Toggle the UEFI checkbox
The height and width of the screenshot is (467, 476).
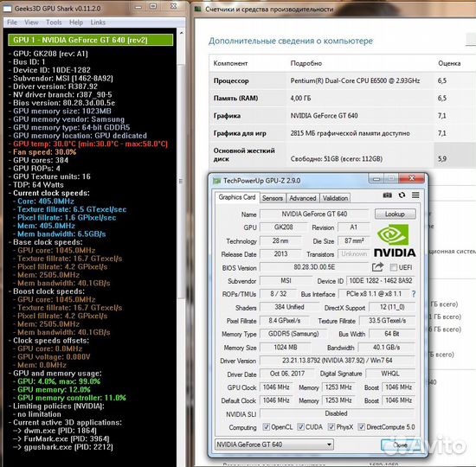[393, 267]
